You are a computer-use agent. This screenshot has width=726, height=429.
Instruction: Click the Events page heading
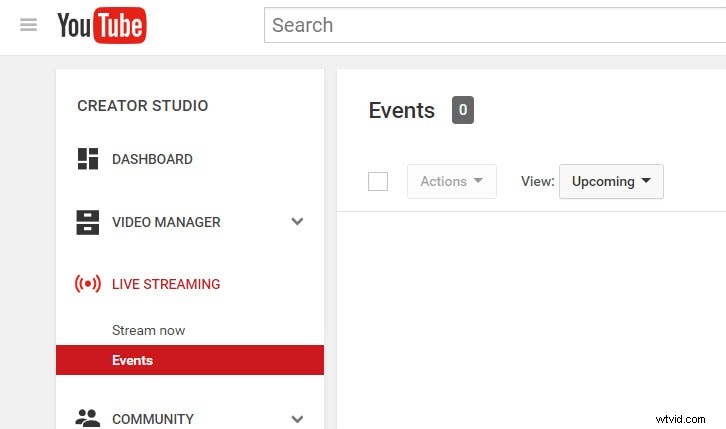tap(402, 111)
